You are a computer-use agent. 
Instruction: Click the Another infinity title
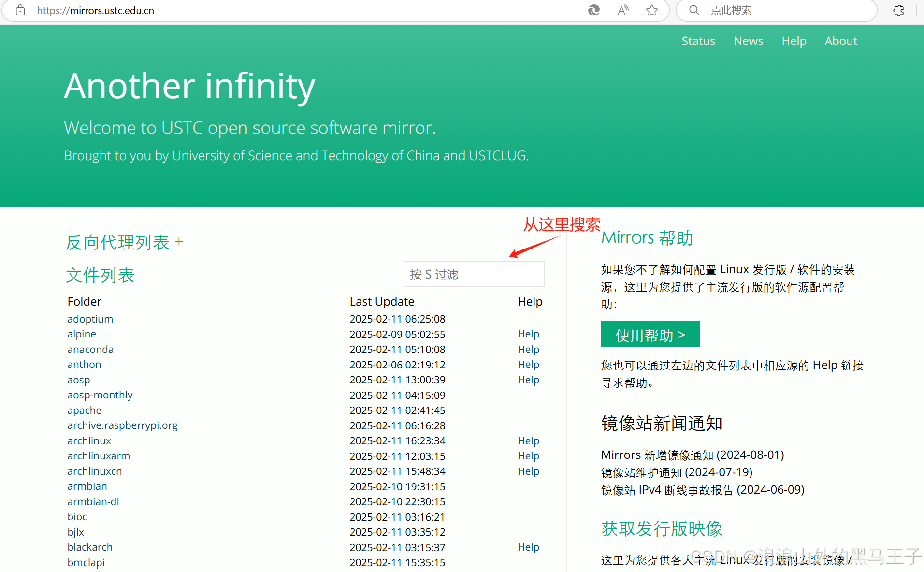[189, 87]
